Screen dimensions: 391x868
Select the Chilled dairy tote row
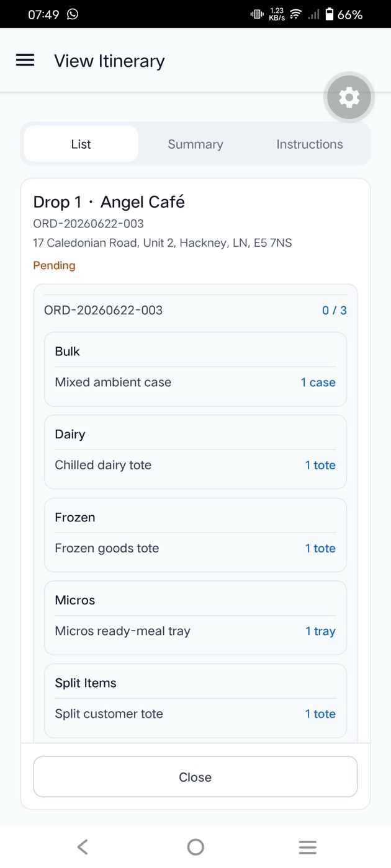pos(195,465)
